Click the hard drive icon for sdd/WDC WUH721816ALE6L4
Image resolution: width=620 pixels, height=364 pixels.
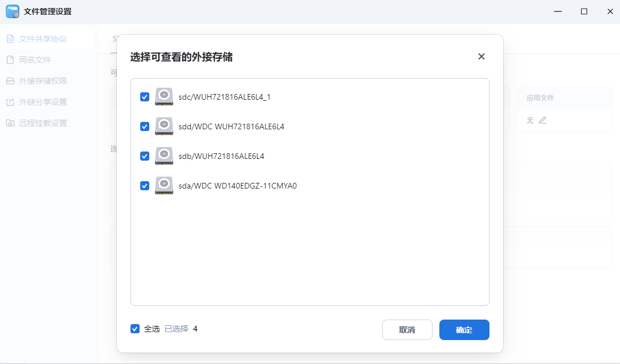pos(164,126)
